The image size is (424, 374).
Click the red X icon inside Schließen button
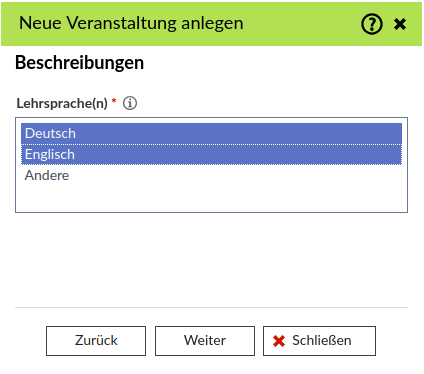coord(279,341)
